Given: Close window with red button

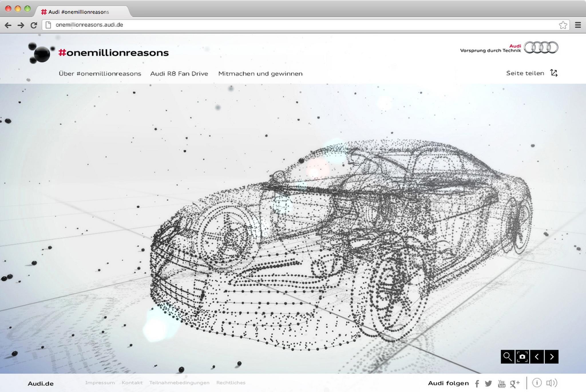Looking at the screenshot, I should [x=8, y=9].
